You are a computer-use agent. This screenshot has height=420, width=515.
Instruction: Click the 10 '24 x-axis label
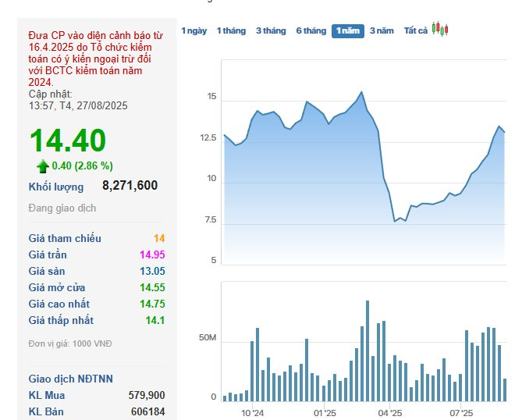click(253, 413)
